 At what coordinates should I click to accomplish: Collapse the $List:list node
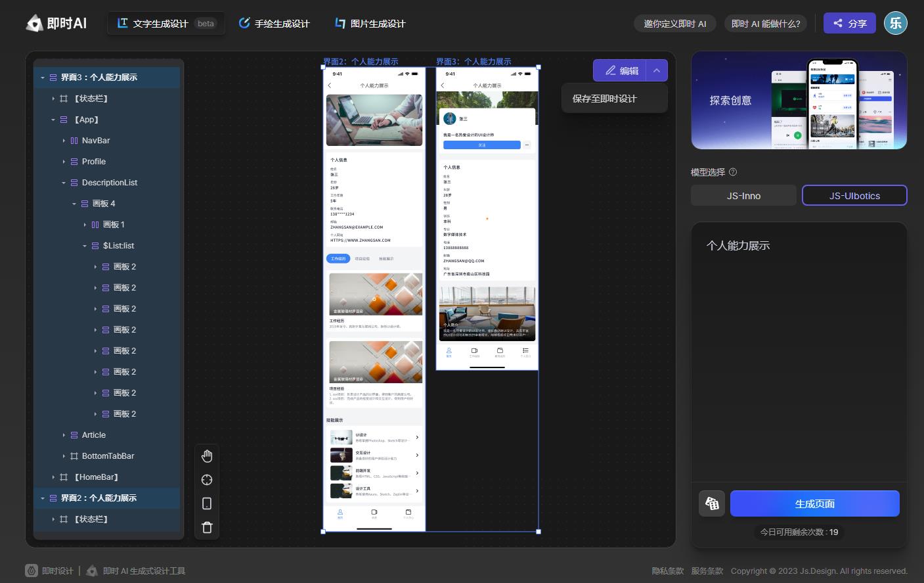point(85,246)
